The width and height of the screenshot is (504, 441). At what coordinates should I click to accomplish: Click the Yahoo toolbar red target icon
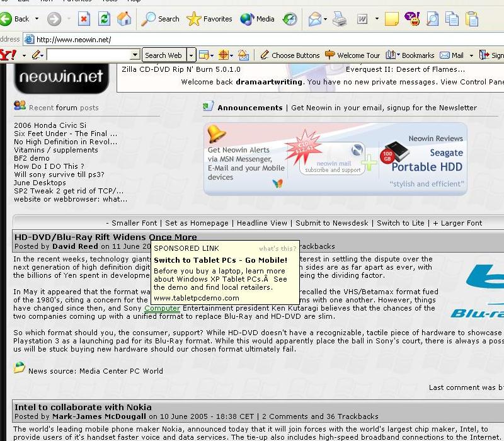[224, 55]
